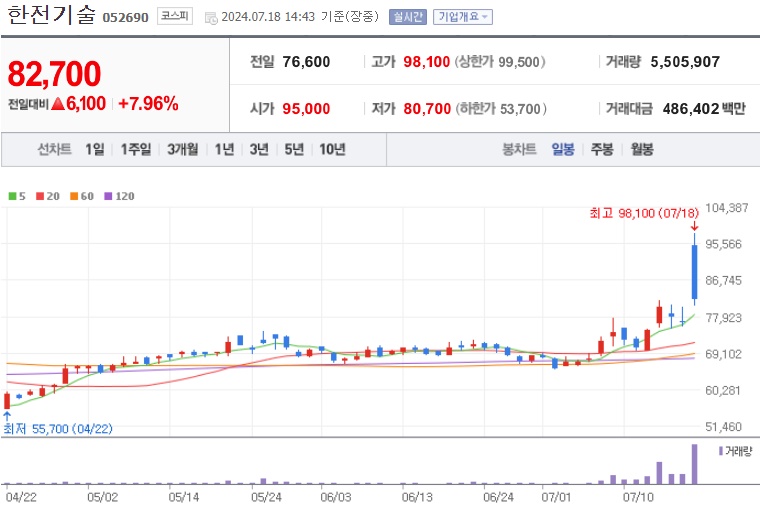The height and width of the screenshot is (510, 760).
Task: Click the 거래량 volume legend marker
Action: coord(721,451)
